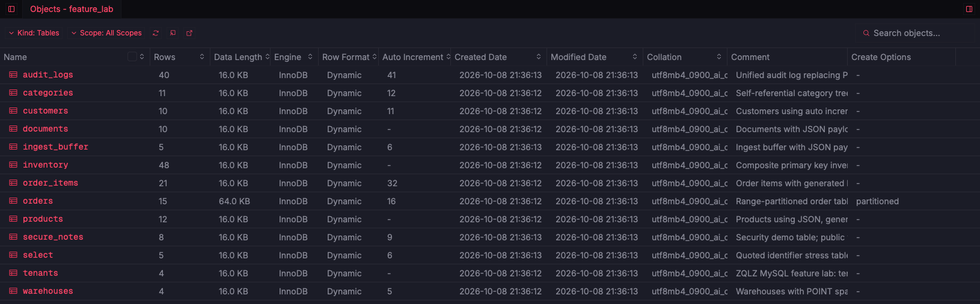Image resolution: width=980 pixels, height=304 pixels.
Task: Select the tenants table name
Action: tap(40, 273)
